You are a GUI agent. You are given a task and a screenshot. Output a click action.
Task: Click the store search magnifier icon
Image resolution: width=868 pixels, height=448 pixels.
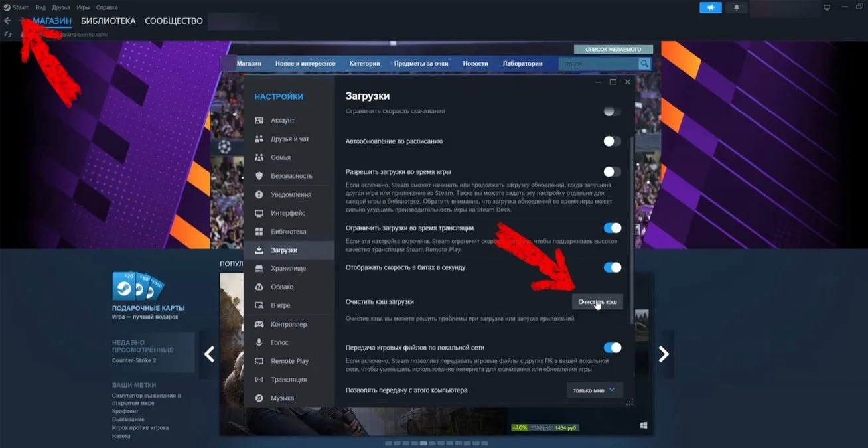pyautogui.click(x=644, y=64)
